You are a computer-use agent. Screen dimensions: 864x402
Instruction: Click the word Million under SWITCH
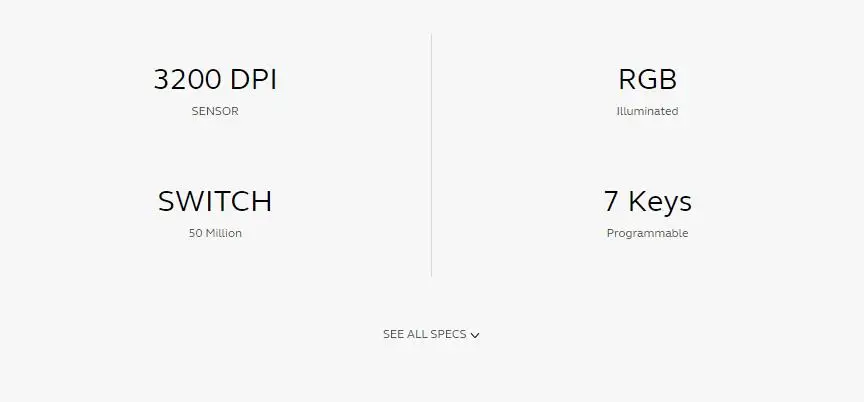click(223, 233)
